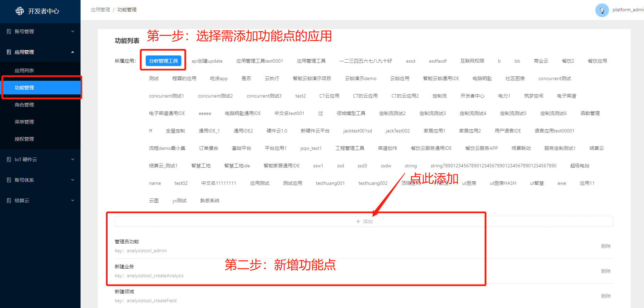Select the concurrent测试2 application tag
644x308 pixels.
tap(215, 96)
